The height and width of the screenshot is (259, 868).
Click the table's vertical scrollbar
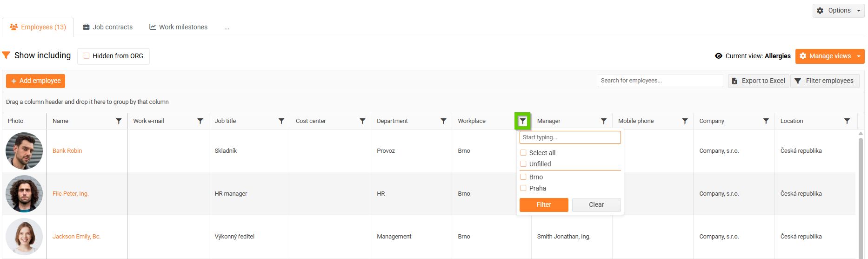click(861, 186)
